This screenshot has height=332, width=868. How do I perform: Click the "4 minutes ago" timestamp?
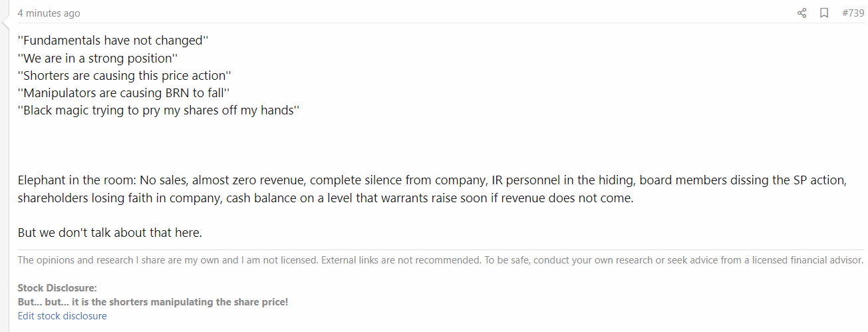point(49,13)
